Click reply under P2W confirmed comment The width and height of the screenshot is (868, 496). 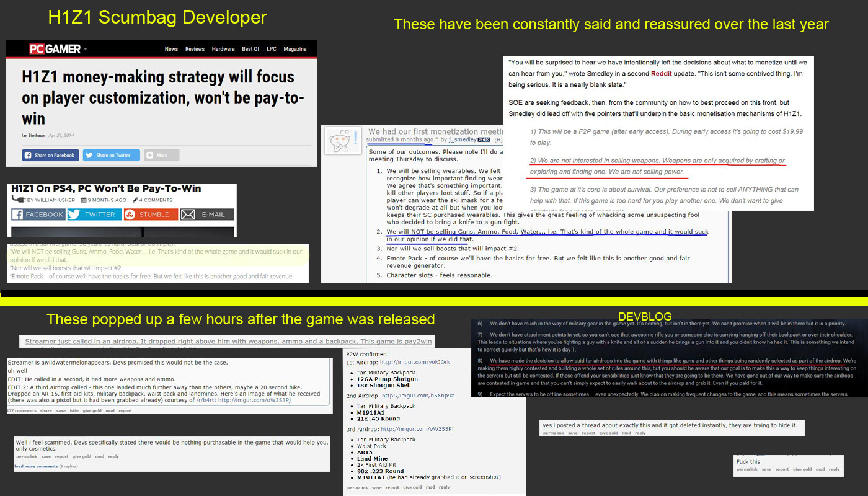pyautogui.click(x=445, y=487)
